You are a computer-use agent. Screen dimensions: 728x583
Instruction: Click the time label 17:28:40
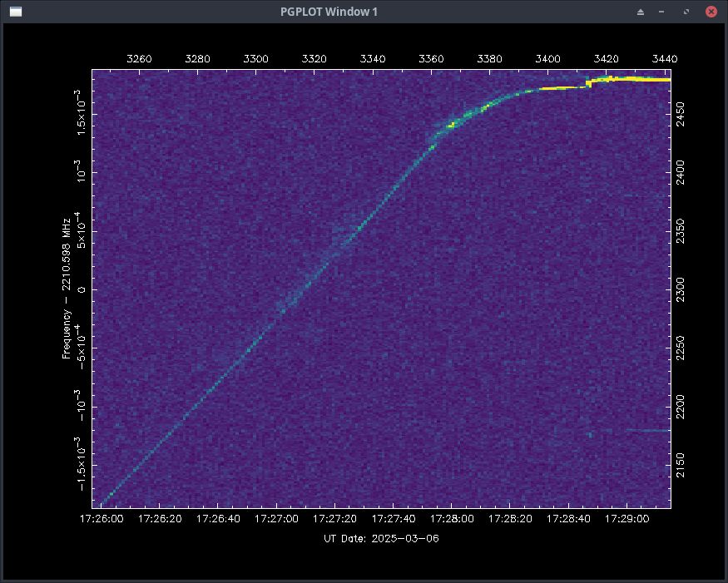568,519
